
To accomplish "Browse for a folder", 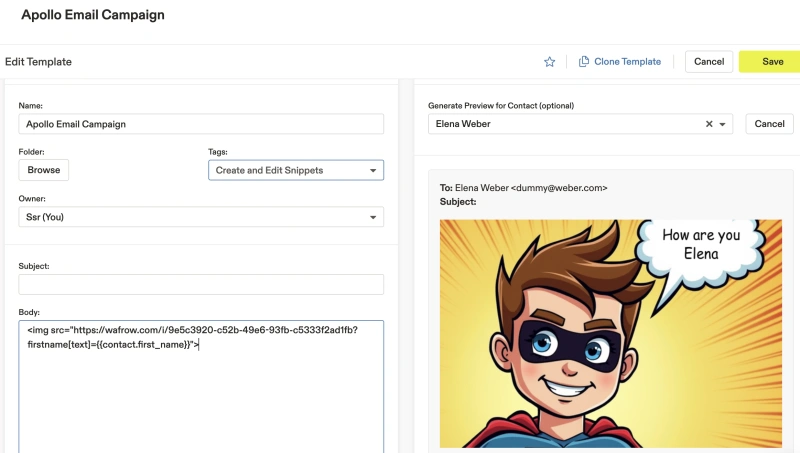I will pyautogui.click(x=43, y=170).
